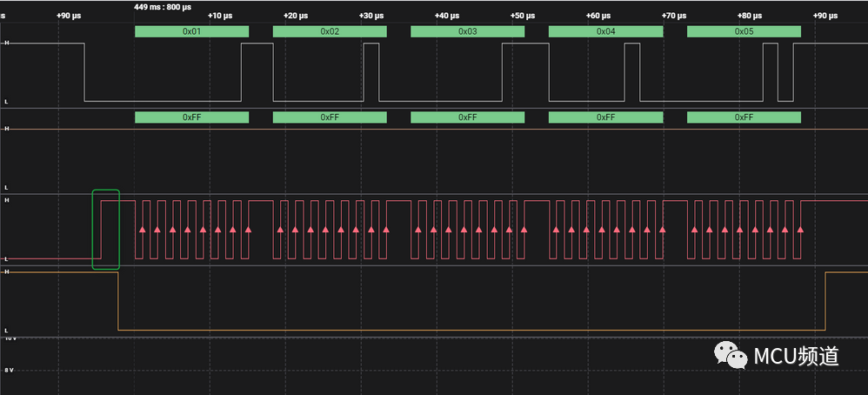Select the 0xFF bubble beneath the 0x01 frame
Screen dimensions: 868x395
(x=191, y=117)
